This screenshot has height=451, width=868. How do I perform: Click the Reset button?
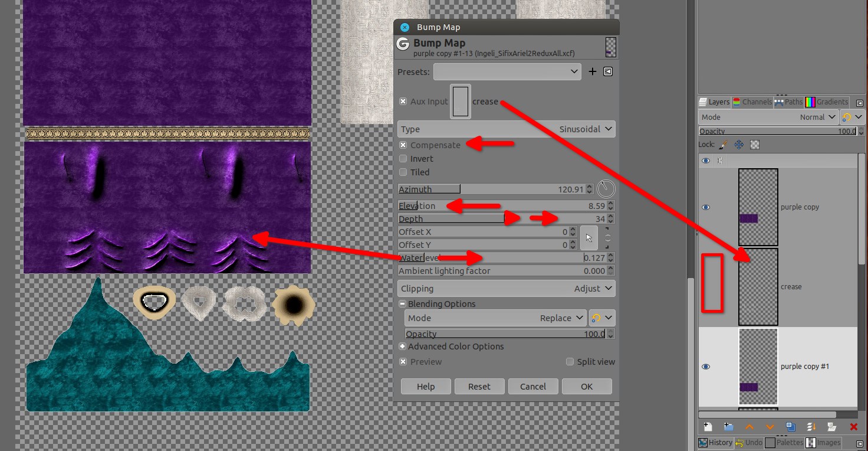479,387
